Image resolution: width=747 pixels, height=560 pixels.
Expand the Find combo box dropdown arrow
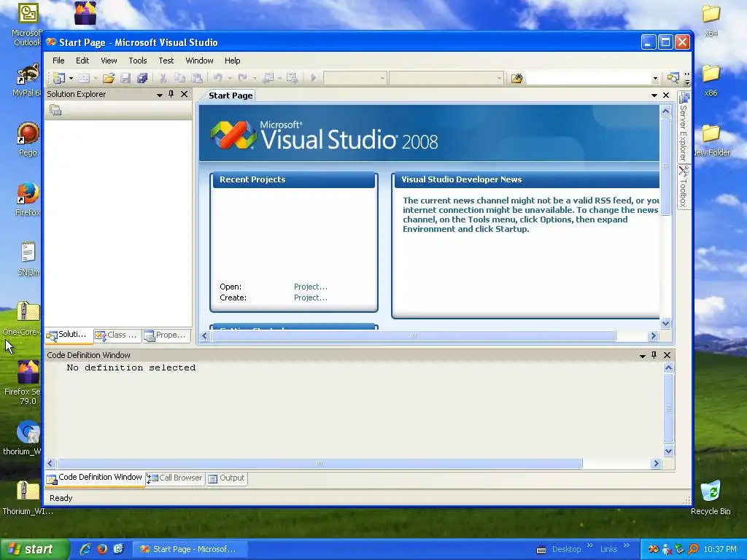pyautogui.click(x=655, y=79)
